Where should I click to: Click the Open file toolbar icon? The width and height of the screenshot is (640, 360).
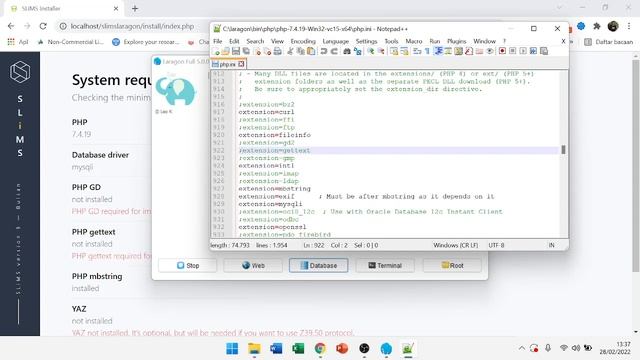point(225,51)
